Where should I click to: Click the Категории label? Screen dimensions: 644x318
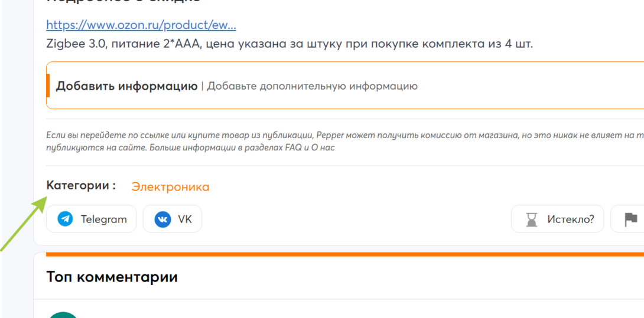81,185
